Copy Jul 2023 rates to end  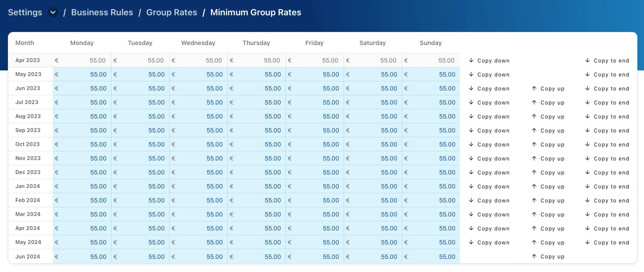(607, 102)
